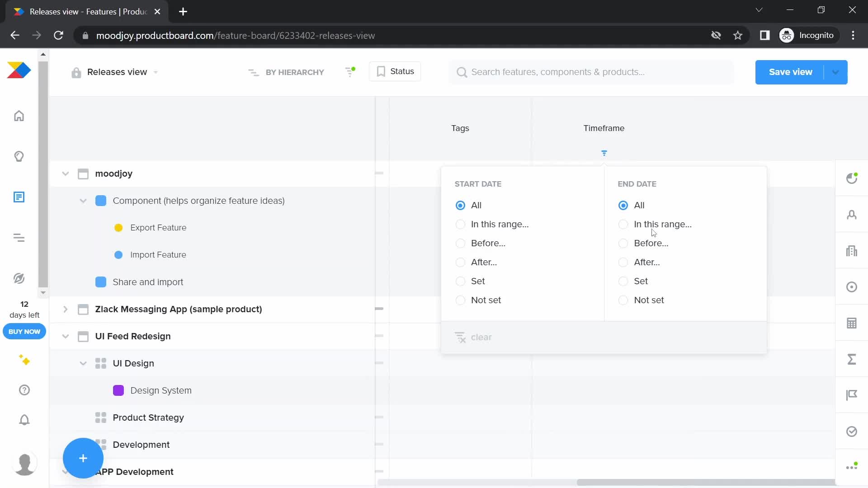Open the Chrome three-dot menu

[x=853, y=35]
